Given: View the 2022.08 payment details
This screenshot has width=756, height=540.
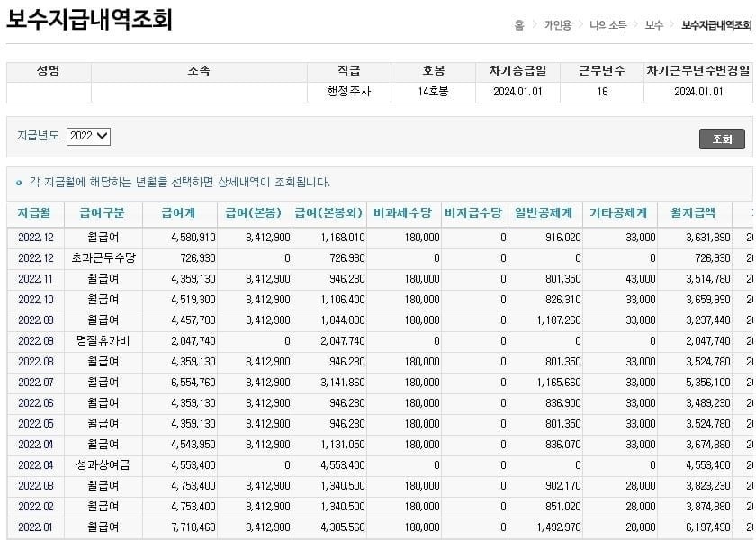Looking at the screenshot, I should point(36,362).
